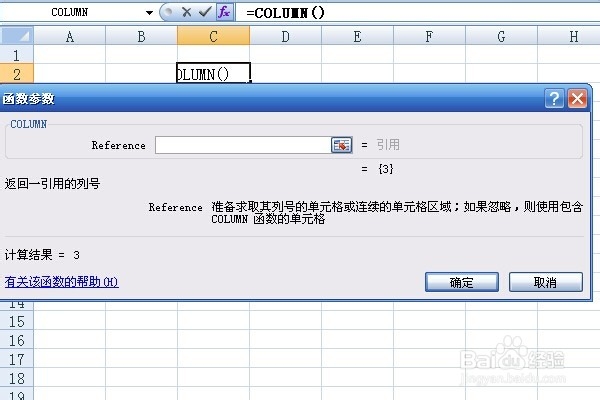Click the 确定 button
This screenshot has width=600, height=400.
pyautogui.click(x=462, y=282)
